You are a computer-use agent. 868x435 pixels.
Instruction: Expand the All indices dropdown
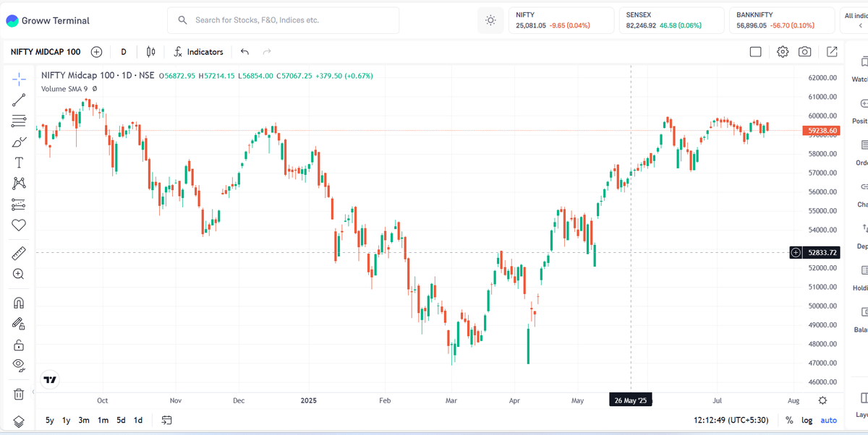click(x=855, y=20)
